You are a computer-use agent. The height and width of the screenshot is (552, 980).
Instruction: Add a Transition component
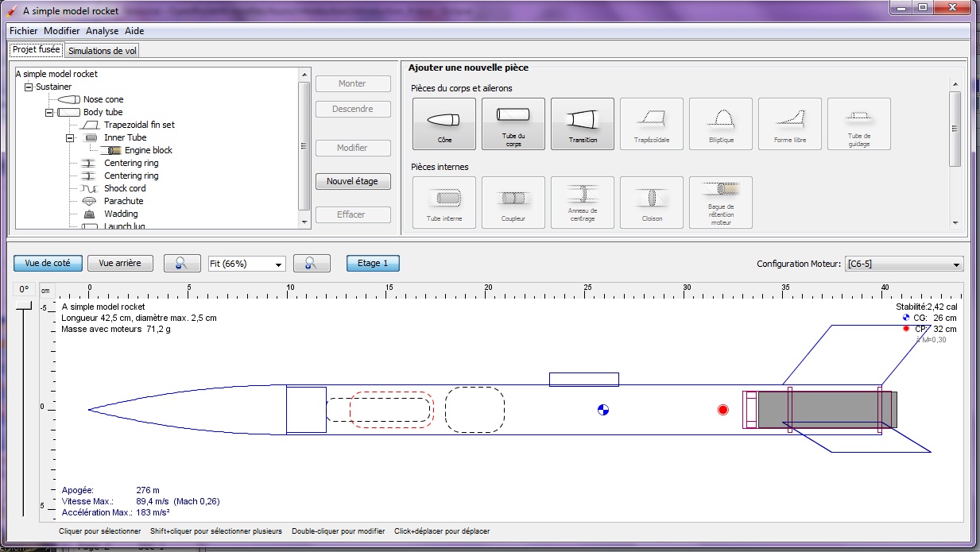pos(582,123)
